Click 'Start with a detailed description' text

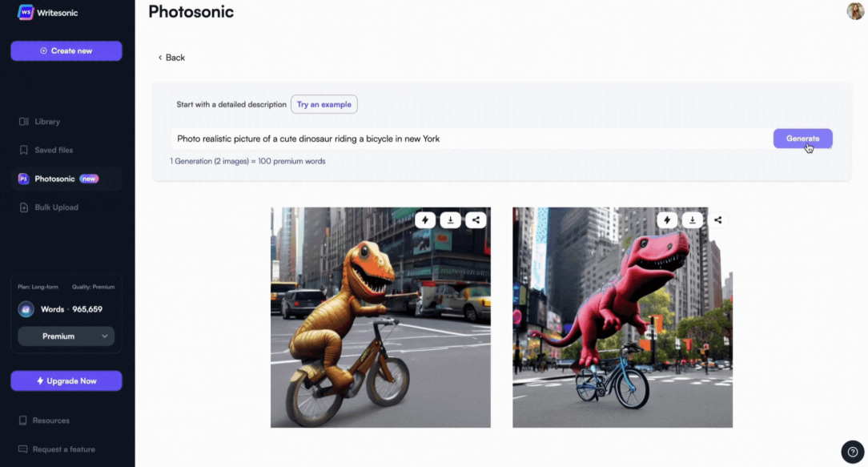point(231,104)
